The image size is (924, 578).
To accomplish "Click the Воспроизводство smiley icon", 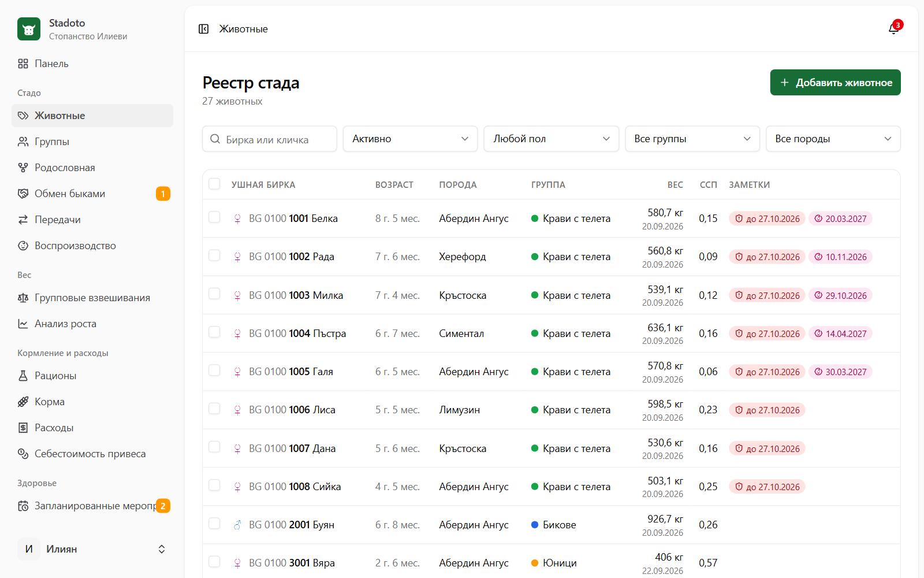I will click(23, 246).
